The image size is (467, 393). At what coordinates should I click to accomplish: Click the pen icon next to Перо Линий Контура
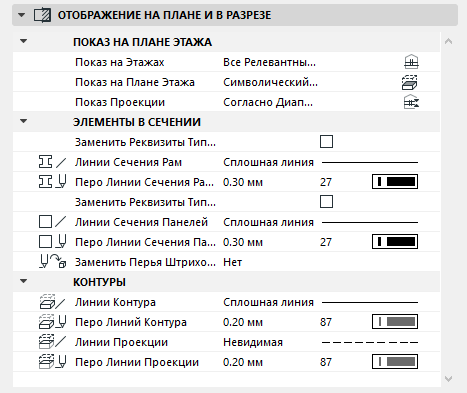[61, 322]
